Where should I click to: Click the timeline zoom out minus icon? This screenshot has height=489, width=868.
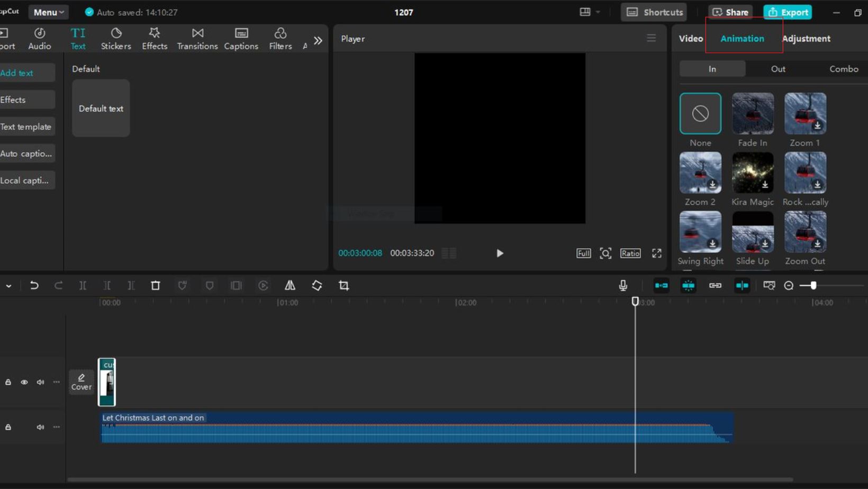tap(789, 286)
